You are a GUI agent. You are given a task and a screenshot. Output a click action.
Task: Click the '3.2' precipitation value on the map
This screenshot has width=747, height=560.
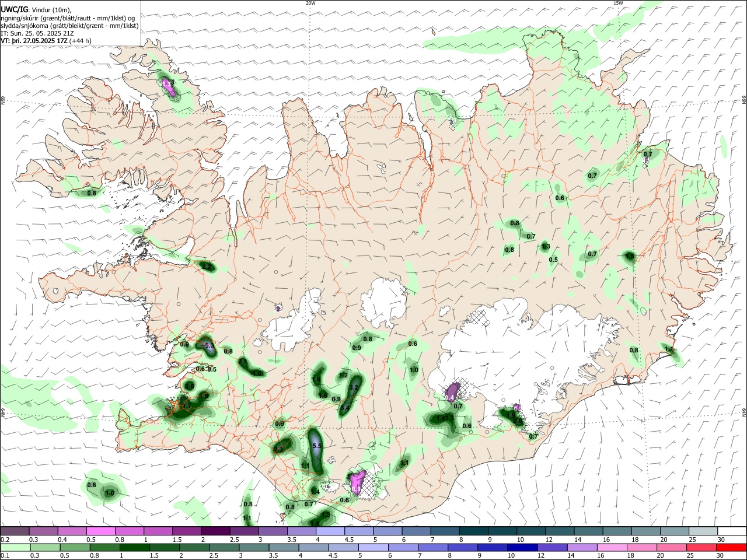(x=353, y=388)
